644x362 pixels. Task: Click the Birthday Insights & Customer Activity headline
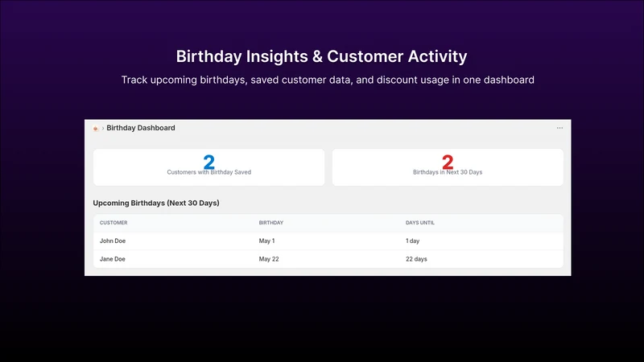coord(321,56)
